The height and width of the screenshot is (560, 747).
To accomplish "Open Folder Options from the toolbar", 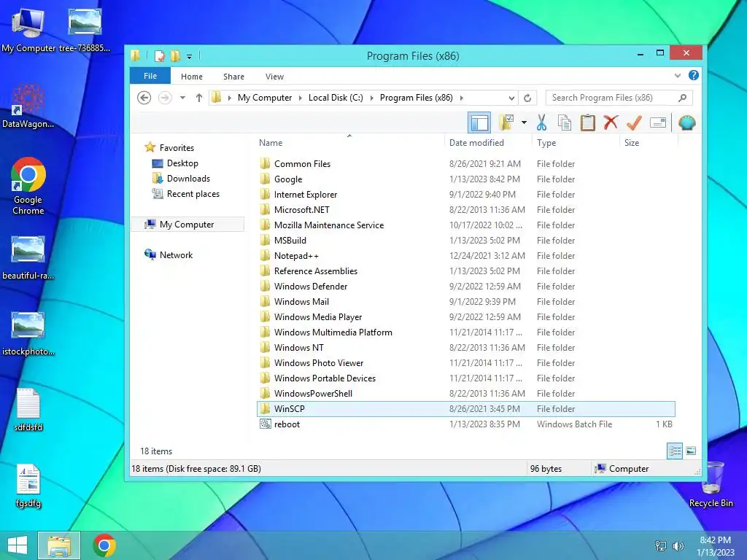I will click(x=506, y=122).
